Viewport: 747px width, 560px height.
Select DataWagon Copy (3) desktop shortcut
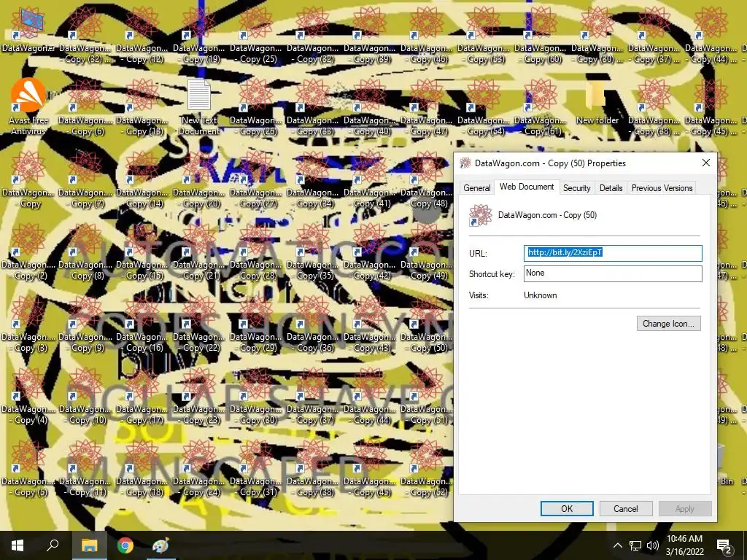coord(28,323)
